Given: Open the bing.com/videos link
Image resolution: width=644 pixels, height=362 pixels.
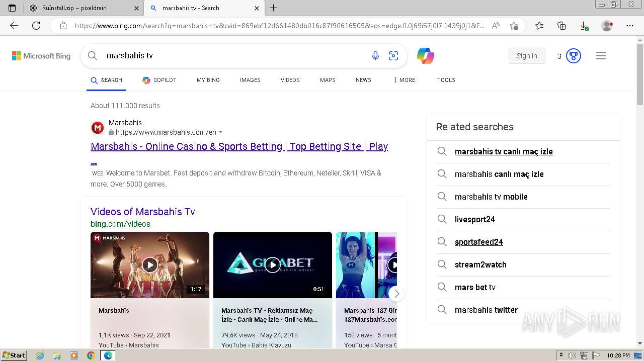Looking at the screenshot, I should click(120, 224).
